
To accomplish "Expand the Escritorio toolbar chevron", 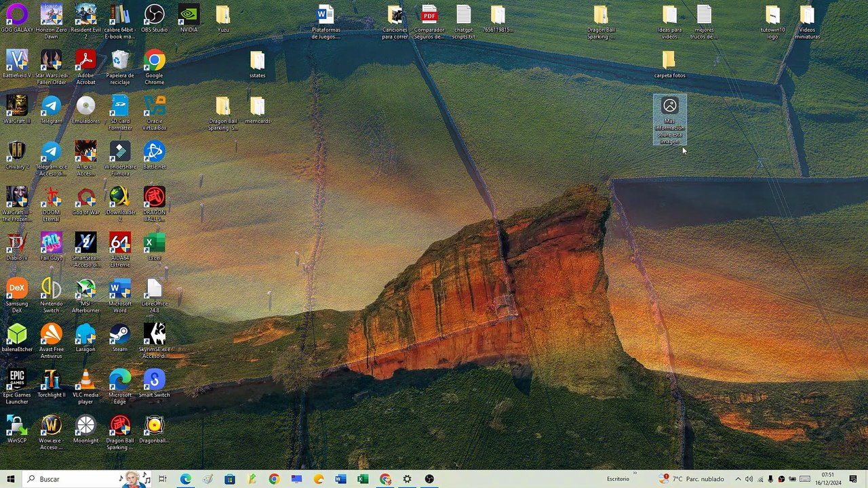I will coord(635,474).
